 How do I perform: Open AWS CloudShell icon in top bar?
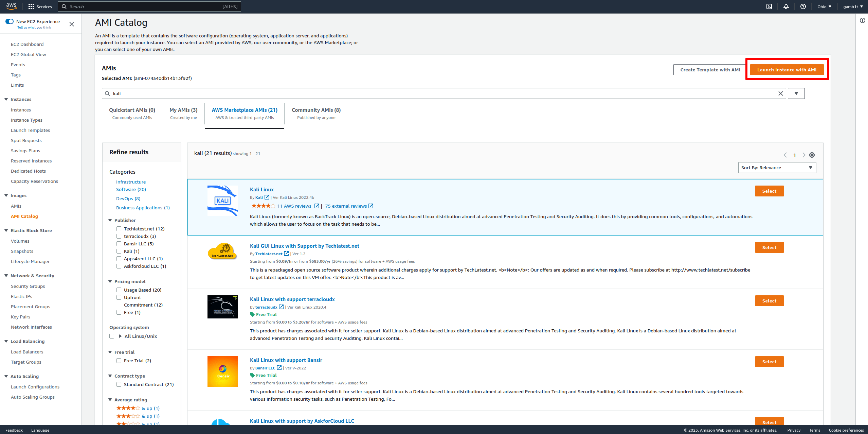click(769, 6)
